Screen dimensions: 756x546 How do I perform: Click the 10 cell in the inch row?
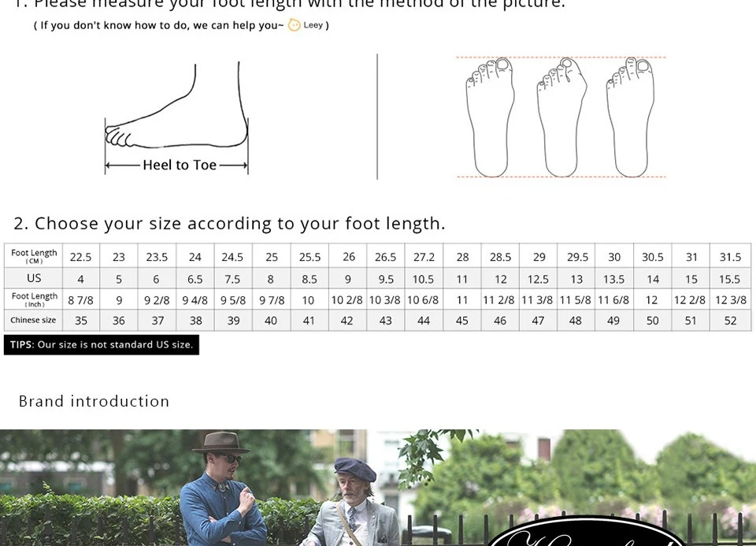(x=308, y=300)
